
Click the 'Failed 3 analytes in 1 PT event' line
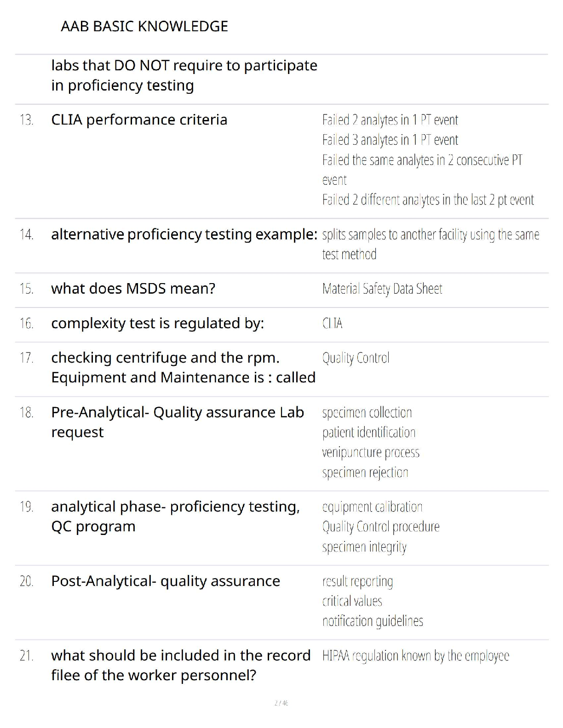[390, 140]
